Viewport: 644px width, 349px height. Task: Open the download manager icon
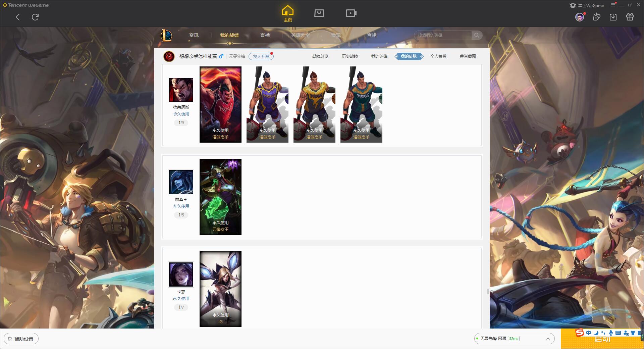613,17
